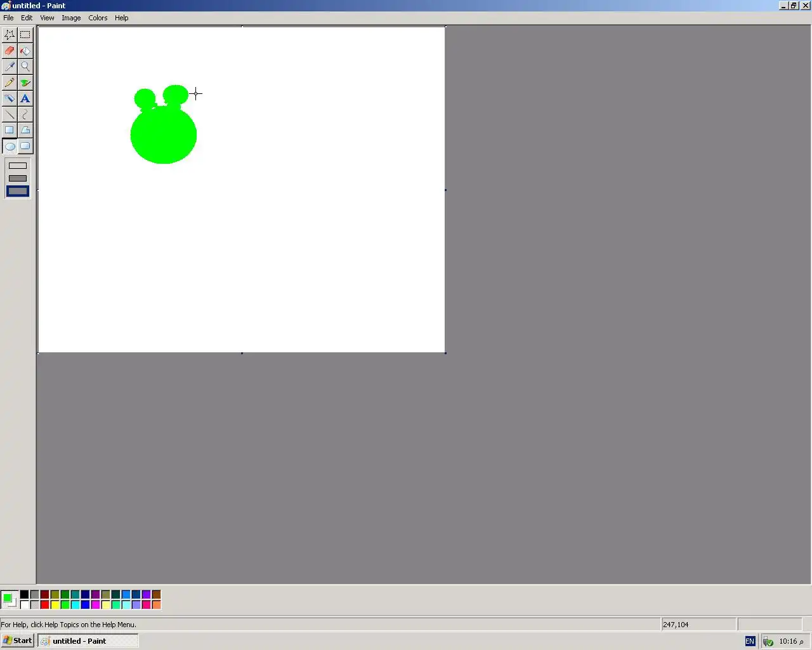Choose the Ellipse tool
812x650 pixels.
point(10,146)
